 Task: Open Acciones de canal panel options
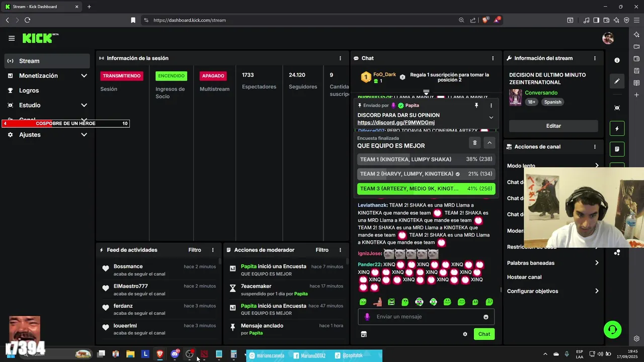click(595, 147)
